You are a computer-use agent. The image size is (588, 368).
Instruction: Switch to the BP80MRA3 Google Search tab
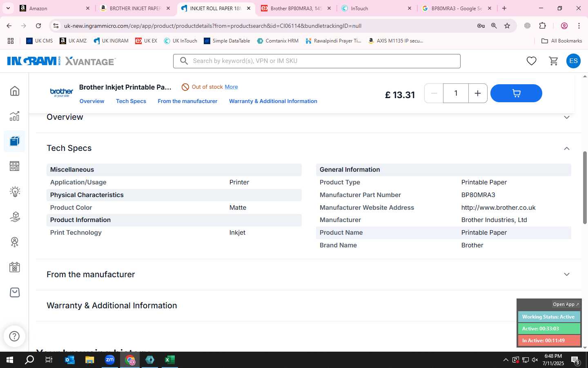point(457,8)
